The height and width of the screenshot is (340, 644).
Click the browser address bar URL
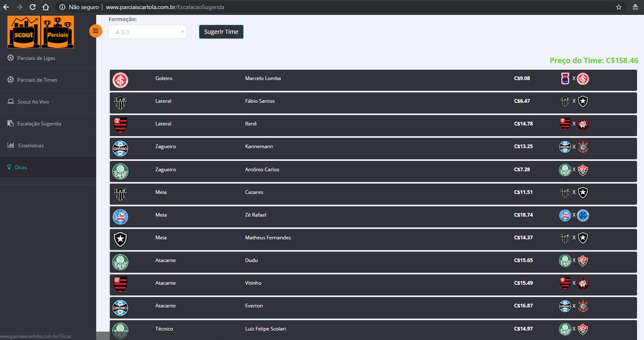coord(165,8)
